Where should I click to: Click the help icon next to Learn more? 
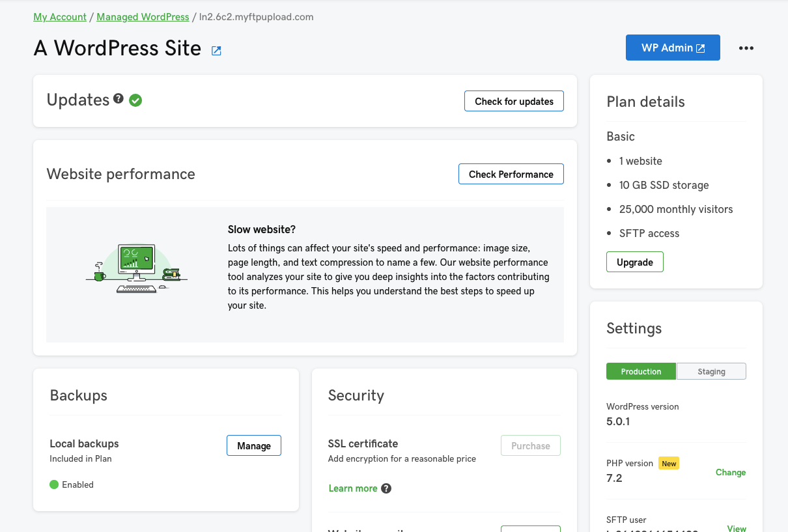(386, 488)
